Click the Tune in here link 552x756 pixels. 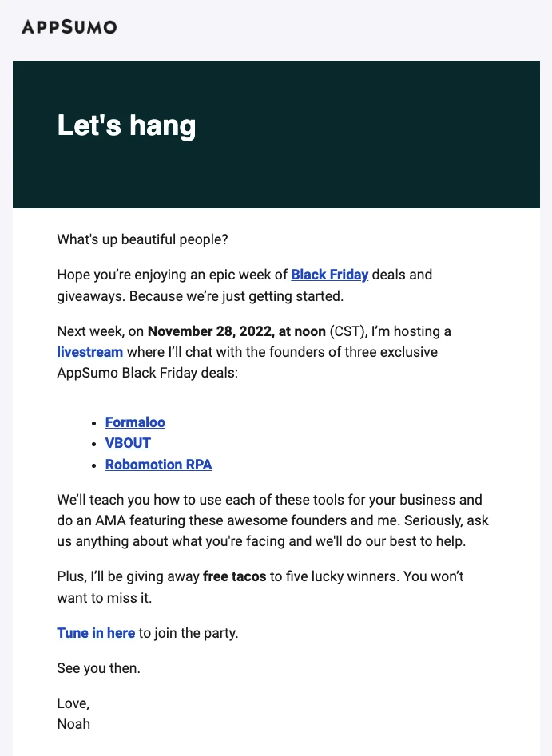tap(96, 633)
